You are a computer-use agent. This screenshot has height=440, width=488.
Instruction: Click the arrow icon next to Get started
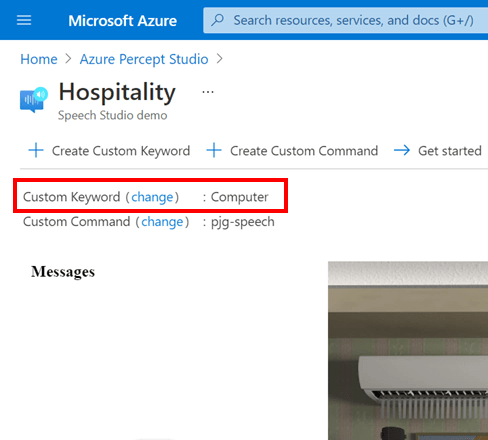coord(402,150)
